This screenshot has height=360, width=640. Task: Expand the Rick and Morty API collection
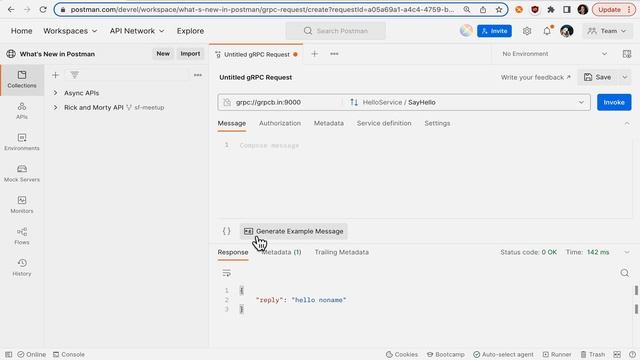click(x=56, y=107)
